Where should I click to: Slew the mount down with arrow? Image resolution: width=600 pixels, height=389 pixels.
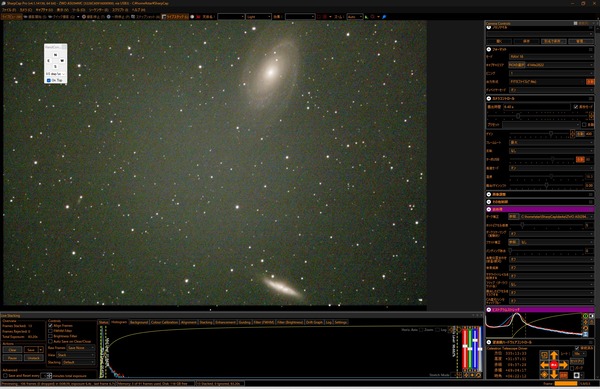pyautogui.click(x=554, y=374)
